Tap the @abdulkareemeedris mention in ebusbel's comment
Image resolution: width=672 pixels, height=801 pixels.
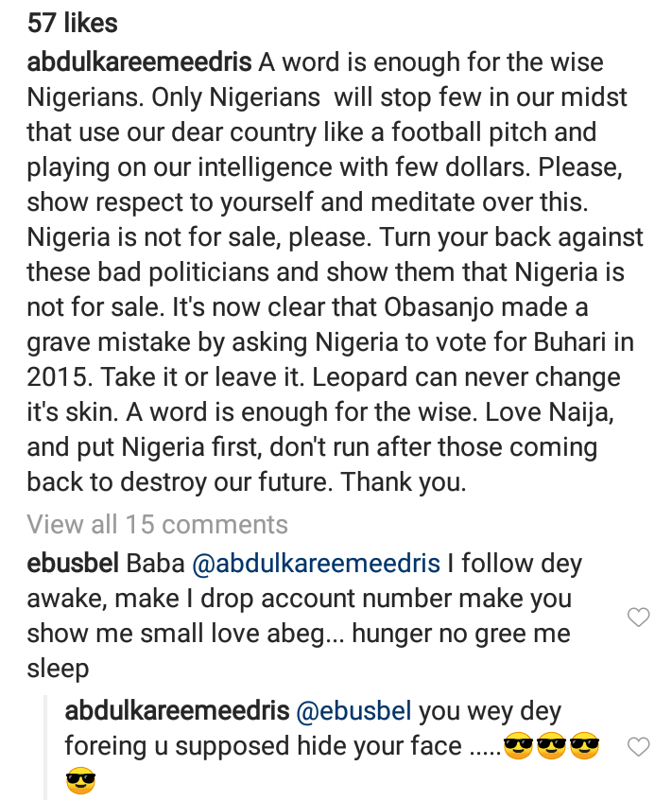(316, 565)
